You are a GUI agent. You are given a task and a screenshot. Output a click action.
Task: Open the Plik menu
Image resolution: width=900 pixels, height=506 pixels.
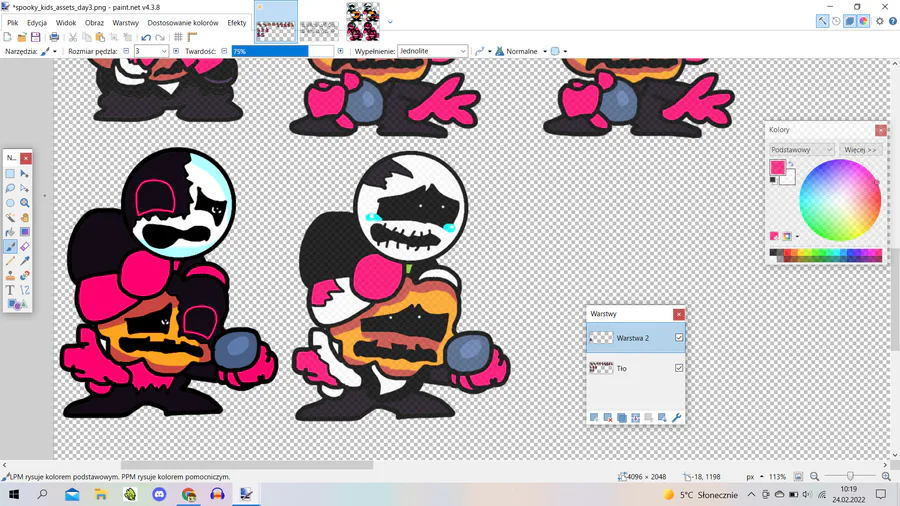coord(13,22)
